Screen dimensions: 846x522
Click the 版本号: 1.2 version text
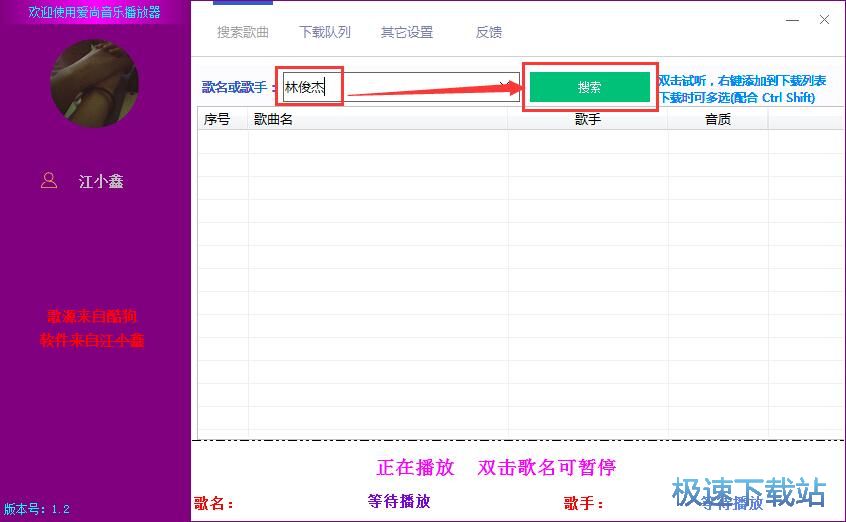pyautogui.click(x=37, y=509)
